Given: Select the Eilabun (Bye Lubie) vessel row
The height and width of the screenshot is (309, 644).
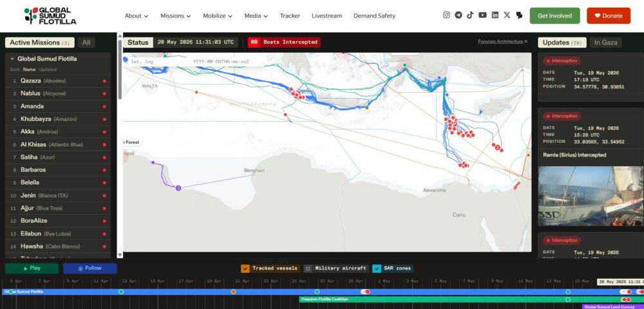Looking at the screenshot, I should tap(58, 234).
